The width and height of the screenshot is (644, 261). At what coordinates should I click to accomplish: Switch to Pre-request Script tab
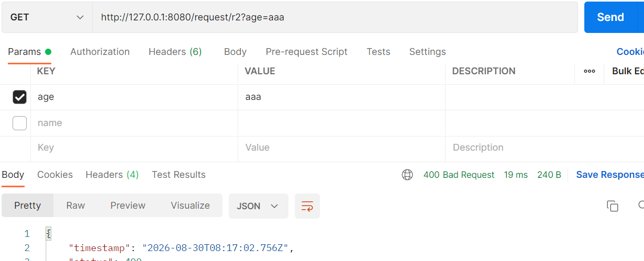[x=307, y=52]
